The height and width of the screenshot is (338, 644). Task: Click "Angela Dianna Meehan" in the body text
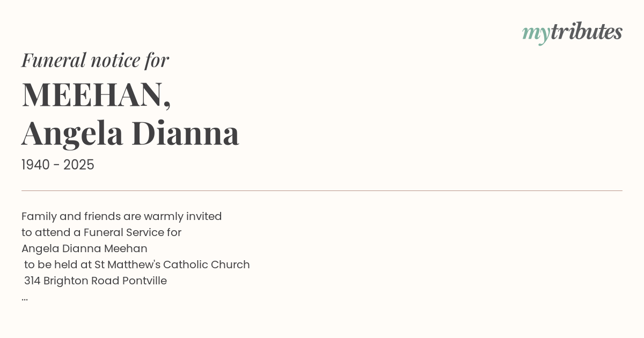[x=84, y=248]
